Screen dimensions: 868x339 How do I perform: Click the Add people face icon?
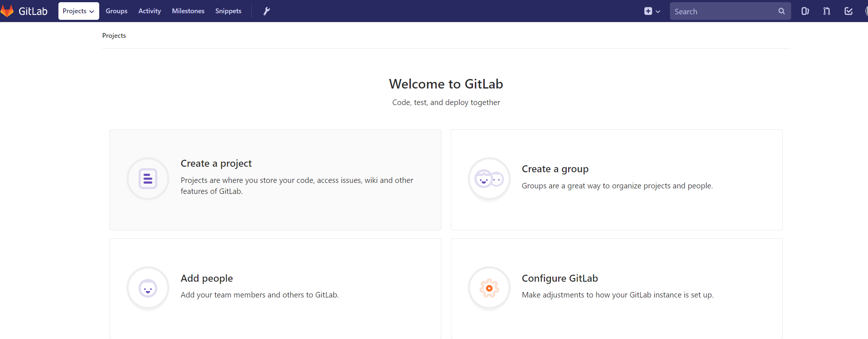(148, 288)
